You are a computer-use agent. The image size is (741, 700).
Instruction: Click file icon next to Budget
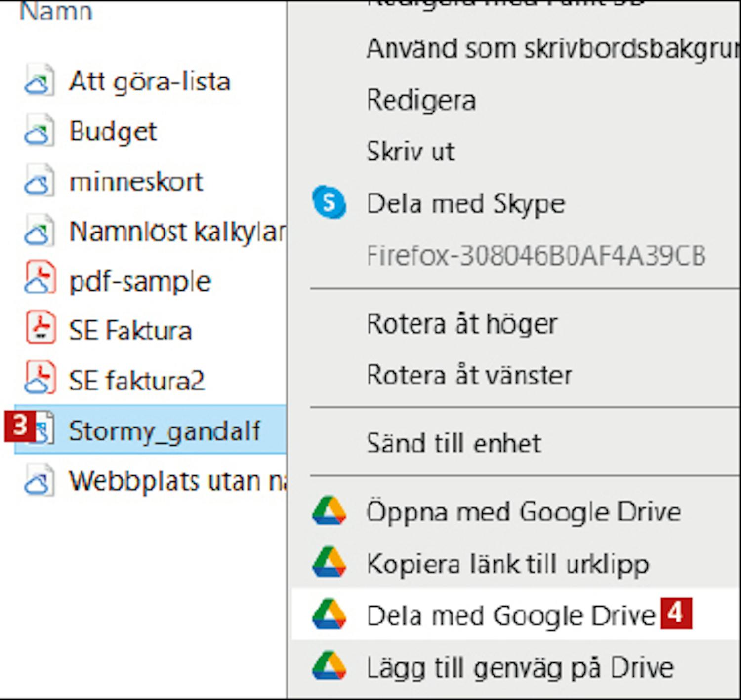pyautogui.click(x=40, y=131)
